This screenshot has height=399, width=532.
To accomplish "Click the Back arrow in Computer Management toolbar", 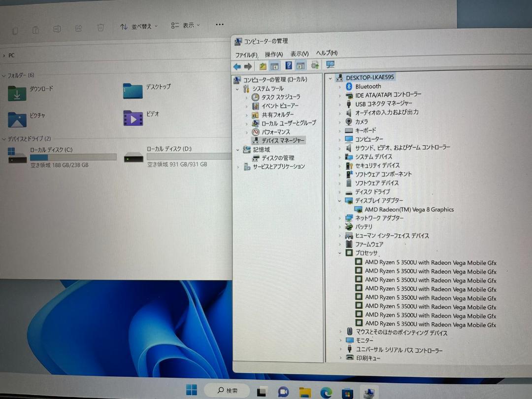I will (237, 67).
